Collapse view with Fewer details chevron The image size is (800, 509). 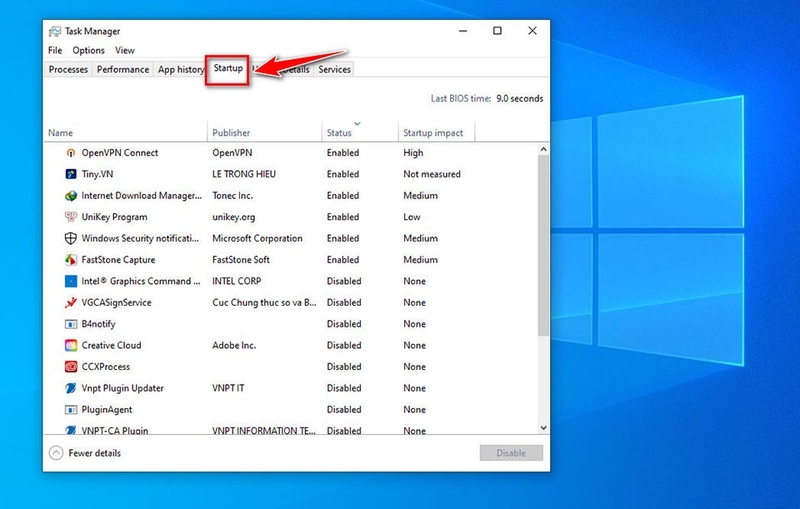[x=56, y=453]
